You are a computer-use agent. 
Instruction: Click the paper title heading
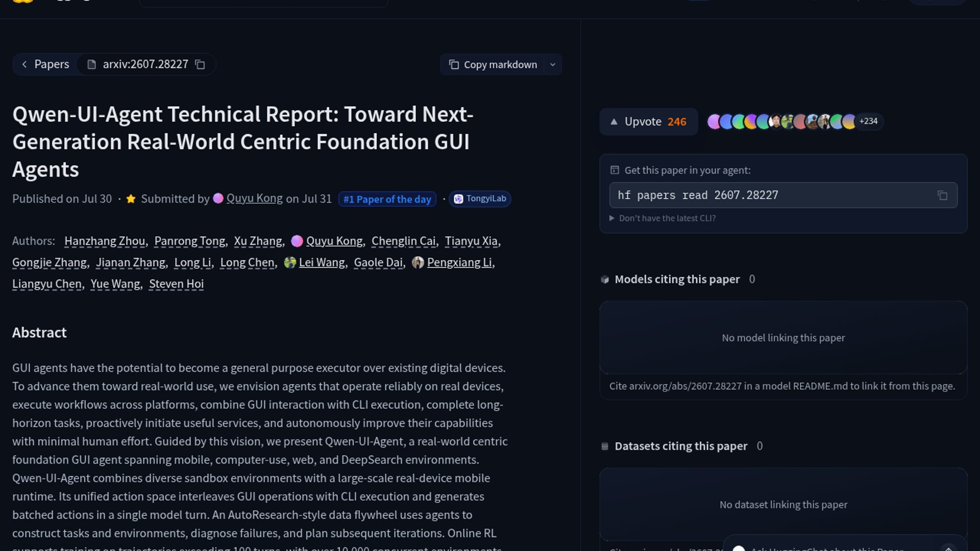click(243, 142)
